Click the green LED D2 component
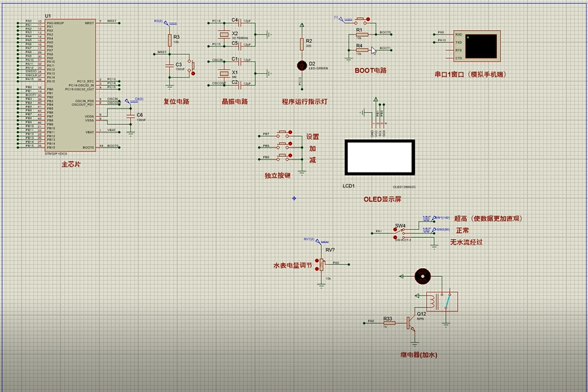The width and height of the screenshot is (588, 392). (x=302, y=66)
